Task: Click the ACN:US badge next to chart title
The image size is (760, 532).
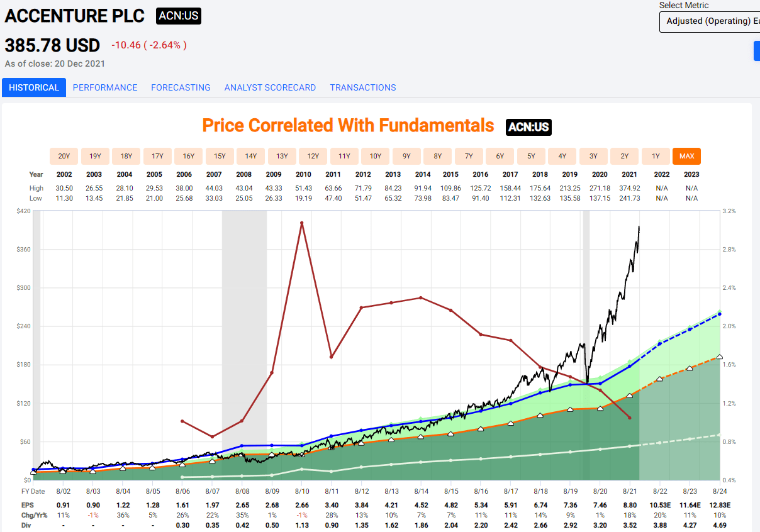Action: pyautogui.click(x=530, y=127)
